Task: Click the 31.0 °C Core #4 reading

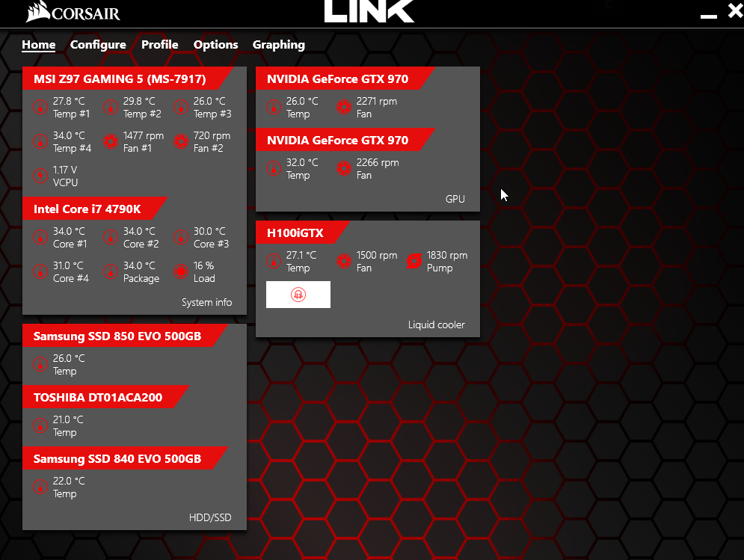Action: click(x=71, y=272)
